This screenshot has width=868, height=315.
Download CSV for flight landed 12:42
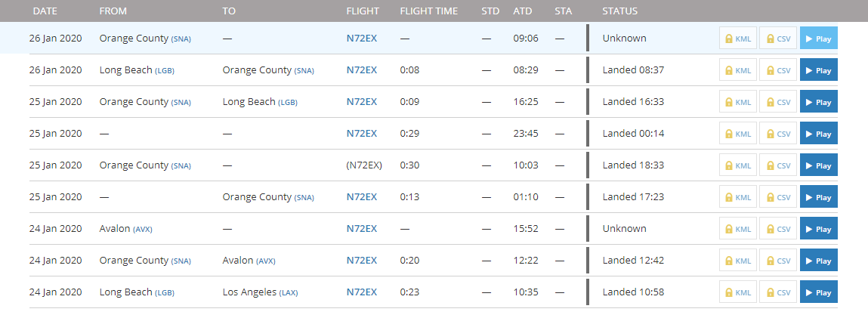click(x=778, y=261)
